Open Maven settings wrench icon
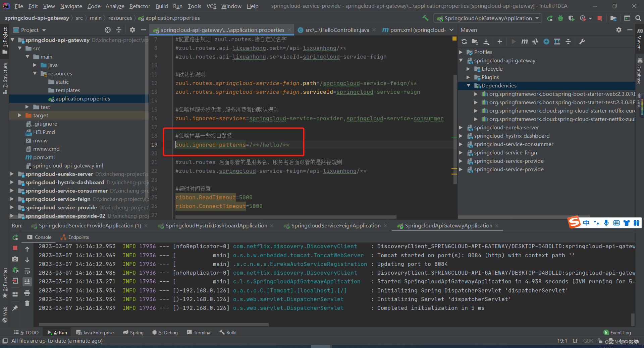Image resolution: width=644 pixels, height=348 pixels. click(x=582, y=42)
